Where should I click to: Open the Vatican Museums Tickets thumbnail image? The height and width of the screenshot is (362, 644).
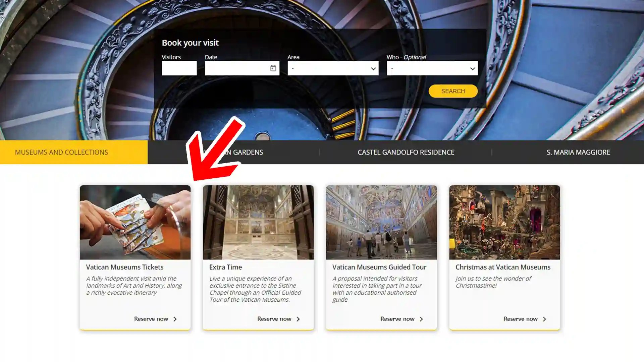[x=135, y=222]
